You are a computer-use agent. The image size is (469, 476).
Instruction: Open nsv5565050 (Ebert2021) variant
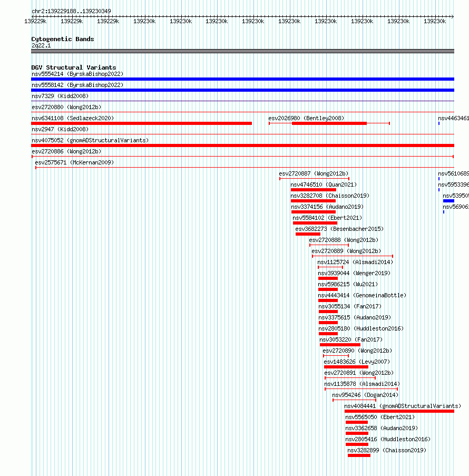coord(380,417)
